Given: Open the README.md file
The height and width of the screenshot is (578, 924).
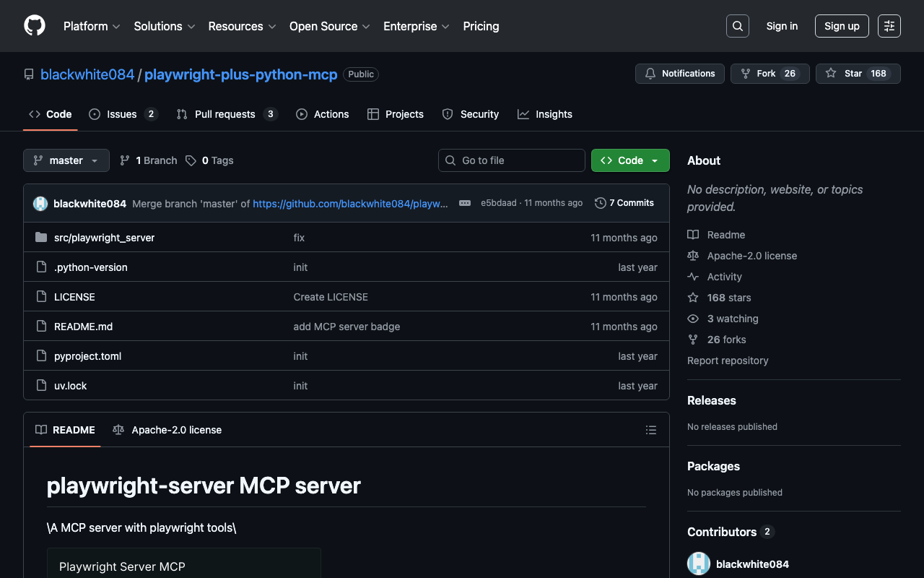Looking at the screenshot, I should (83, 327).
